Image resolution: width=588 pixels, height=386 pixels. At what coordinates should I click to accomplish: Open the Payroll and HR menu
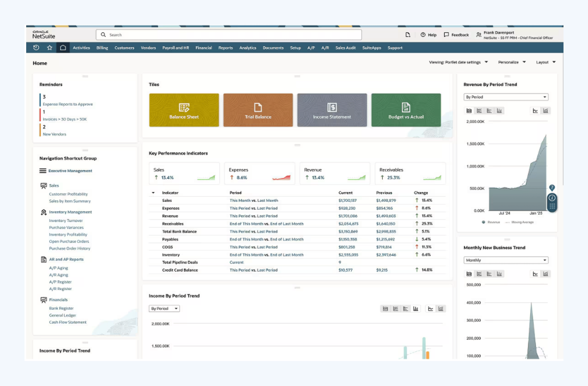click(x=176, y=48)
